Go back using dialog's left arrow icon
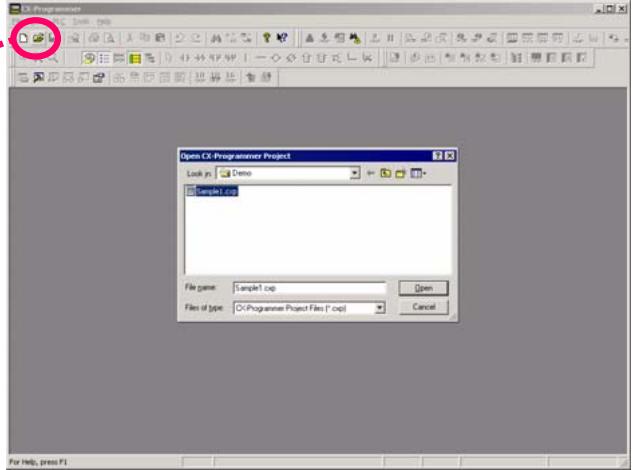 click(x=370, y=173)
